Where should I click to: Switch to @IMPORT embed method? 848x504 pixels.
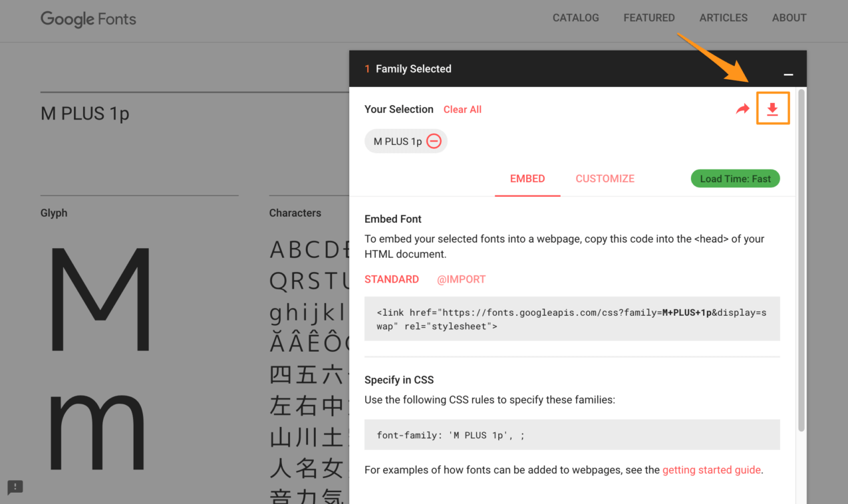click(x=461, y=279)
